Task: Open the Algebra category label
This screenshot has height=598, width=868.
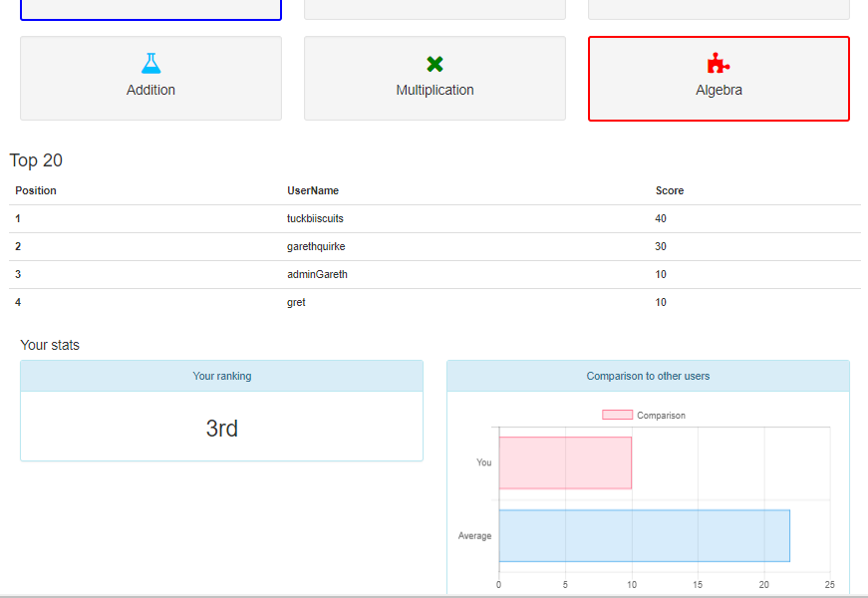Action: (x=719, y=90)
